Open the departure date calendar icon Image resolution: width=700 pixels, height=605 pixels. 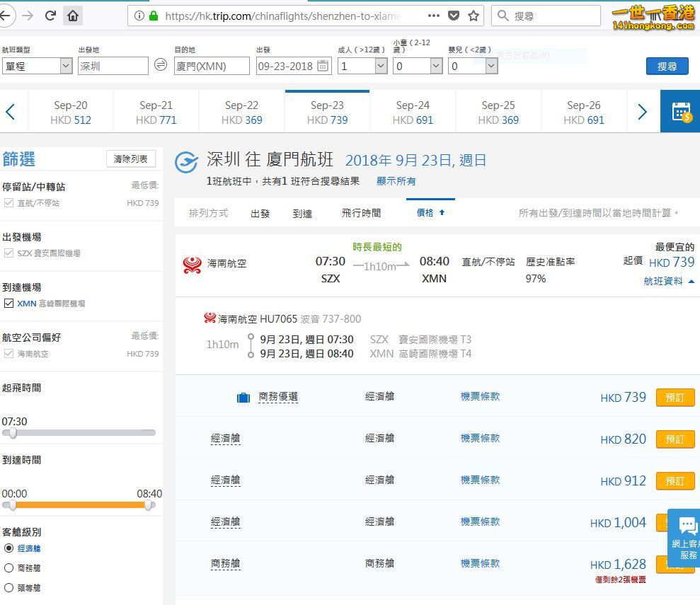pos(323,66)
